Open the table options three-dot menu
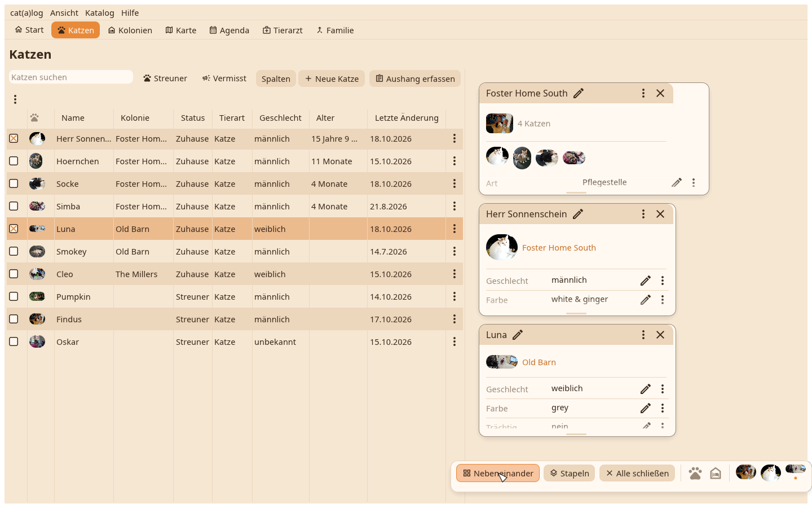 tap(15, 99)
